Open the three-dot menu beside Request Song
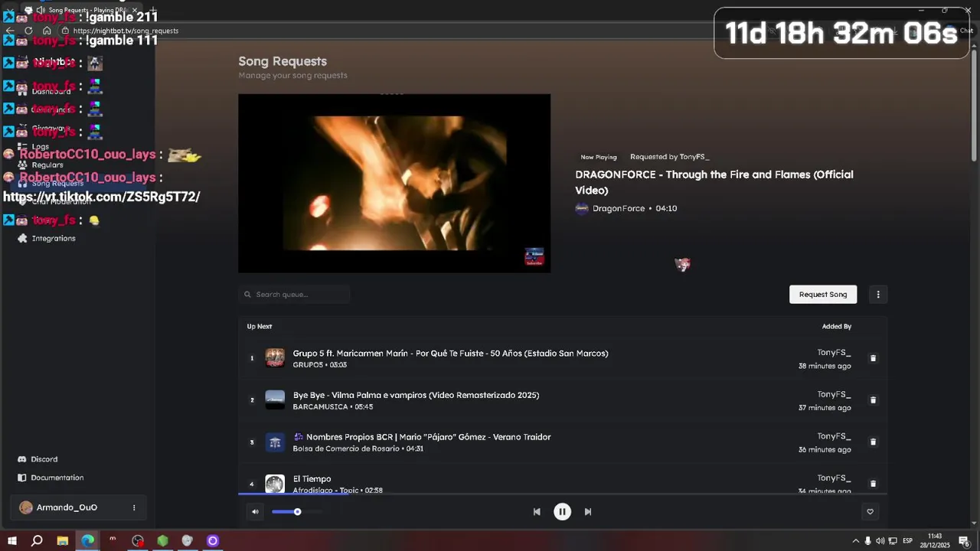Image resolution: width=980 pixels, height=551 pixels. tap(878, 295)
